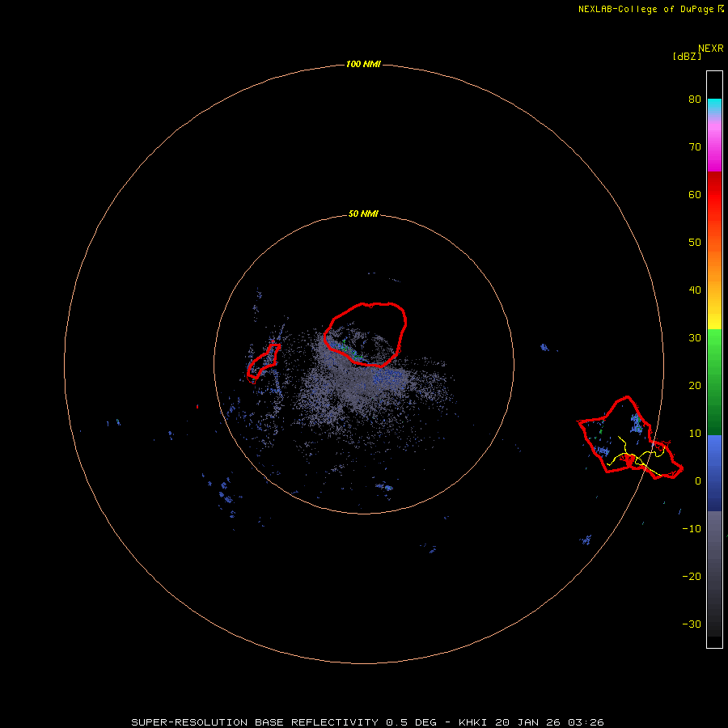Click the 50 value on the dBZ scale

coord(695,243)
